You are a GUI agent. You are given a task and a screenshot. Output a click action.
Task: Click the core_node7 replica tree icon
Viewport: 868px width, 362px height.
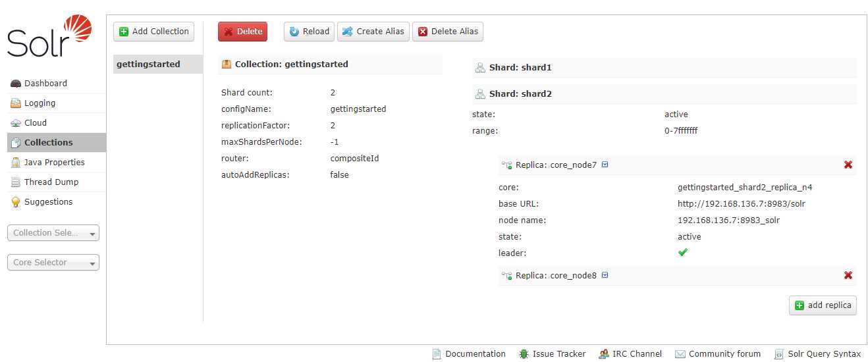tap(506, 165)
